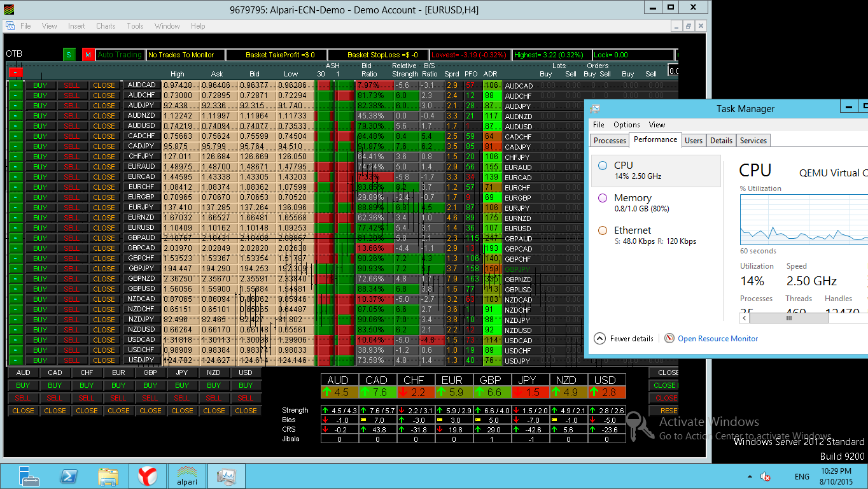Viewport: 868px width, 489px height.
Task: Click the left scrollbar arrow in Task Manager
Action: click(x=745, y=318)
